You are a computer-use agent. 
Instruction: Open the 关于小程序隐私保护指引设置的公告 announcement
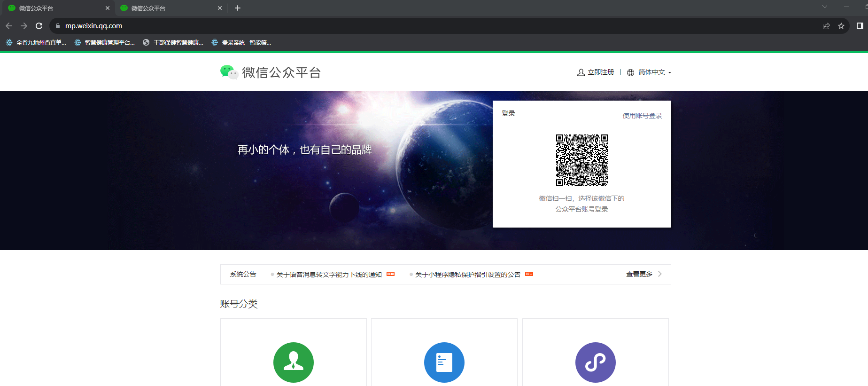[467, 275]
